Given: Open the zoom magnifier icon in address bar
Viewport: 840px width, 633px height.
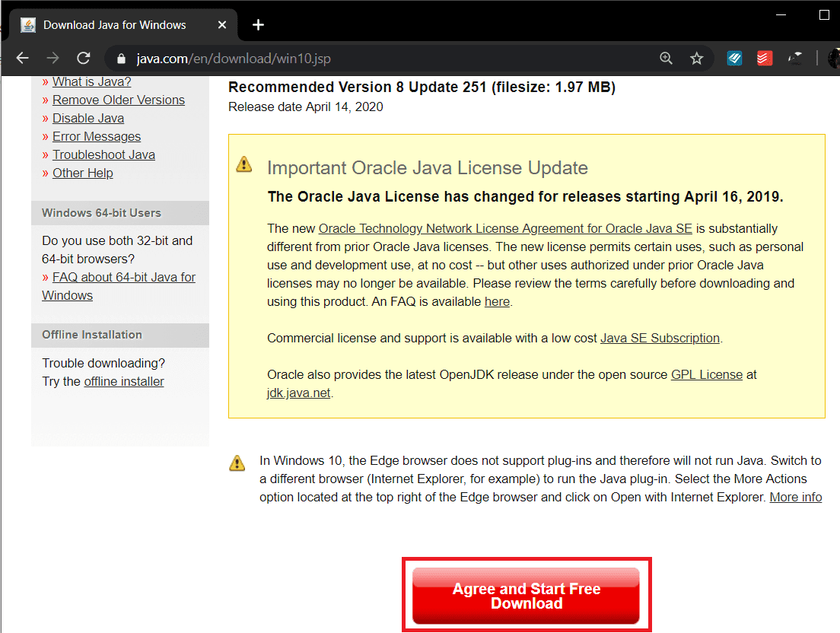Looking at the screenshot, I should [x=666, y=58].
